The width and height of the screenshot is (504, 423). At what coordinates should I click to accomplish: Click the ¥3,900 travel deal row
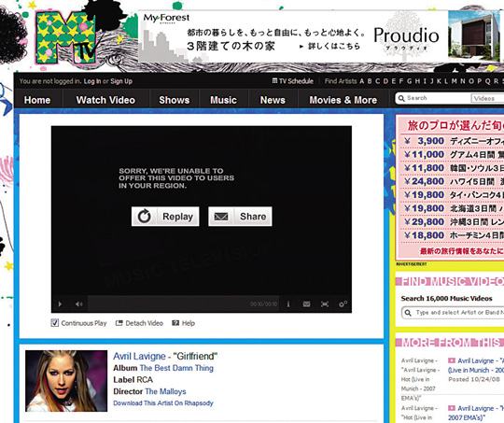[x=454, y=141]
